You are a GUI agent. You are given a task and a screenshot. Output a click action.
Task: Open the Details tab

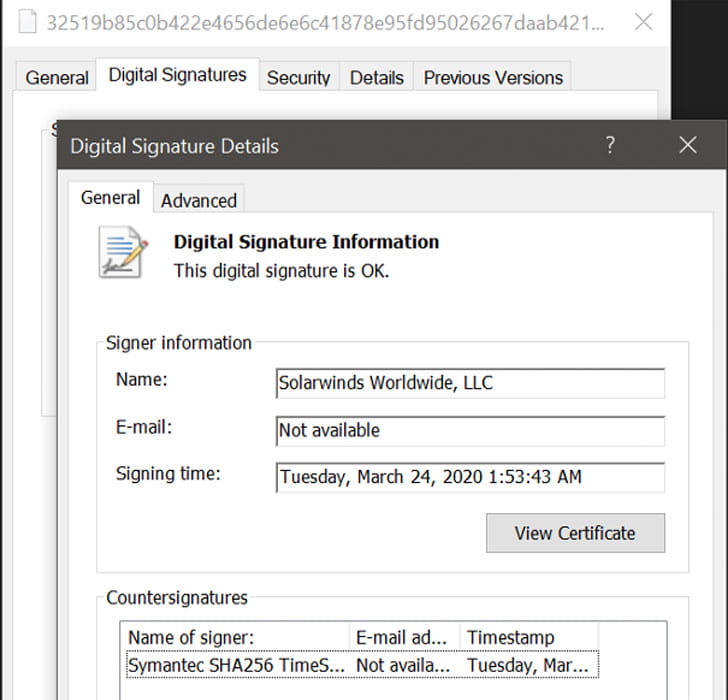coord(376,78)
